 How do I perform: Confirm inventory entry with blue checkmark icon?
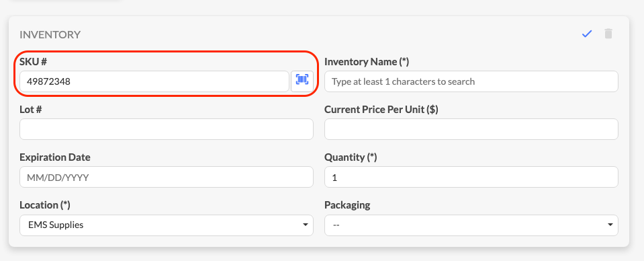(x=587, y=34)
